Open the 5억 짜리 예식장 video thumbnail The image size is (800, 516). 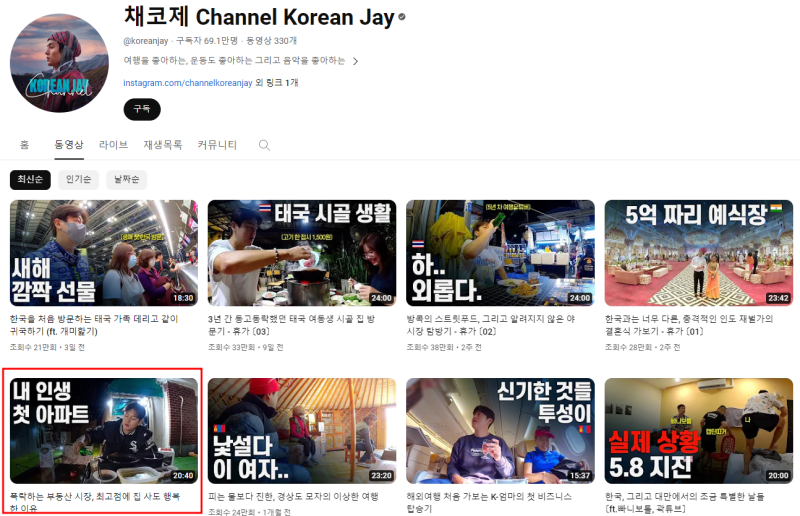(x=698, y=253)
